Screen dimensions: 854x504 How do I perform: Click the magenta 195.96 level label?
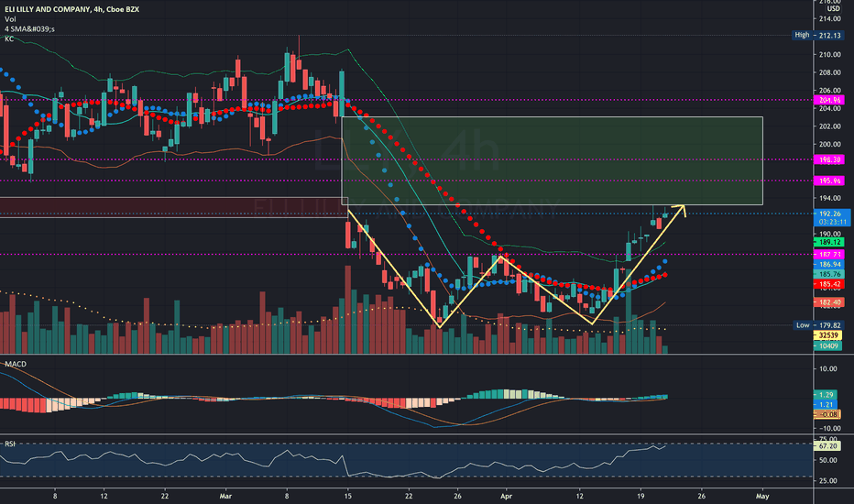(828, 181)
